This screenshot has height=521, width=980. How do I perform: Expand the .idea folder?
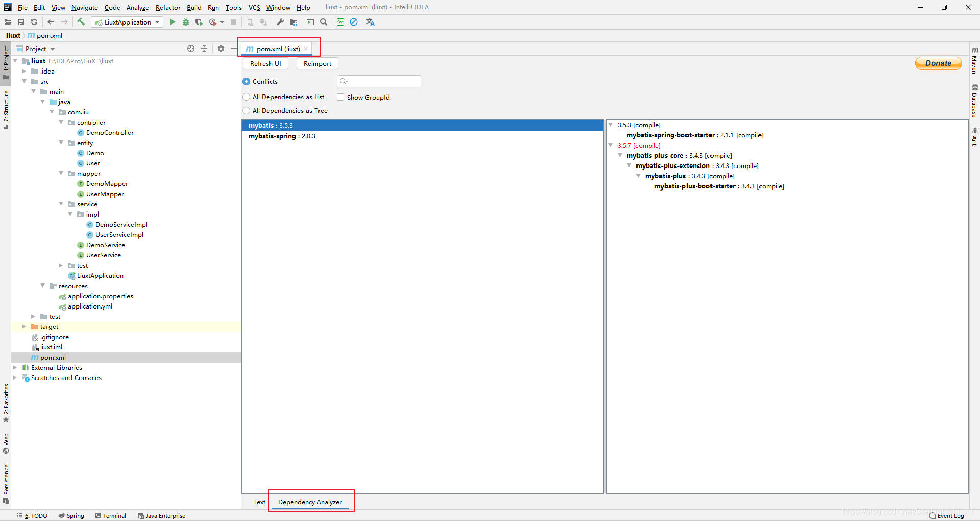pyautogui.click(x=24, y=71)
